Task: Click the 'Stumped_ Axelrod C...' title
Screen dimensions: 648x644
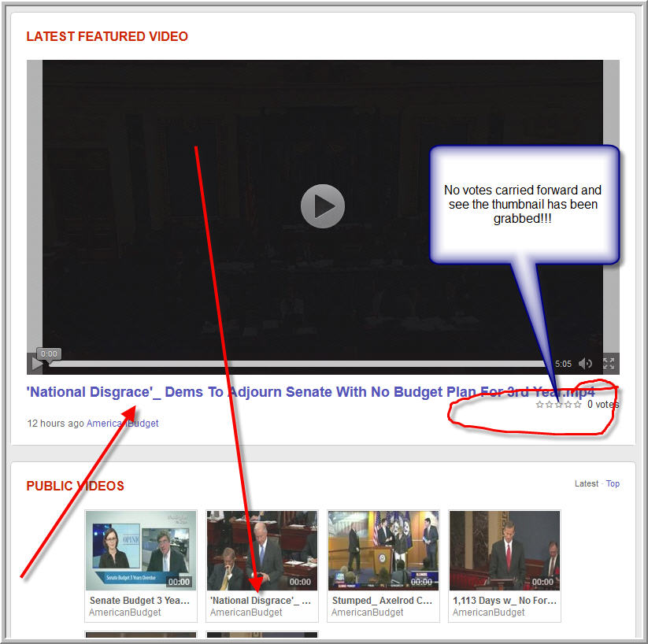Action: [382, 601]
